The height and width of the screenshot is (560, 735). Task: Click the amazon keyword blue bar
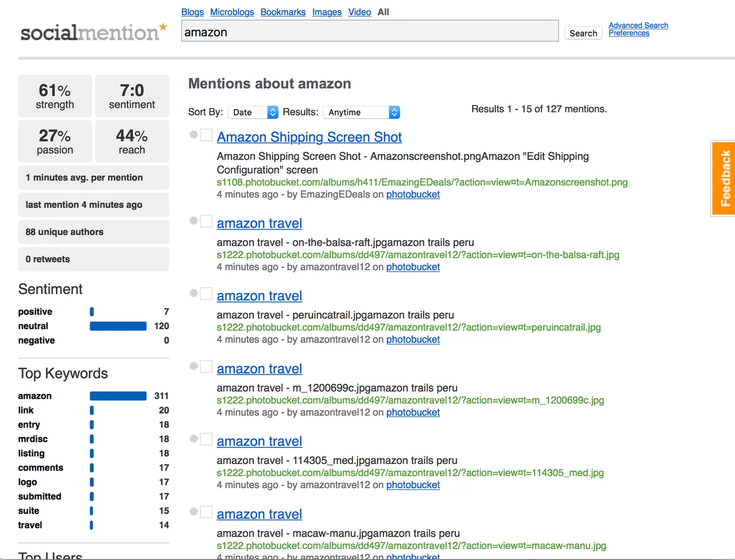118,396
